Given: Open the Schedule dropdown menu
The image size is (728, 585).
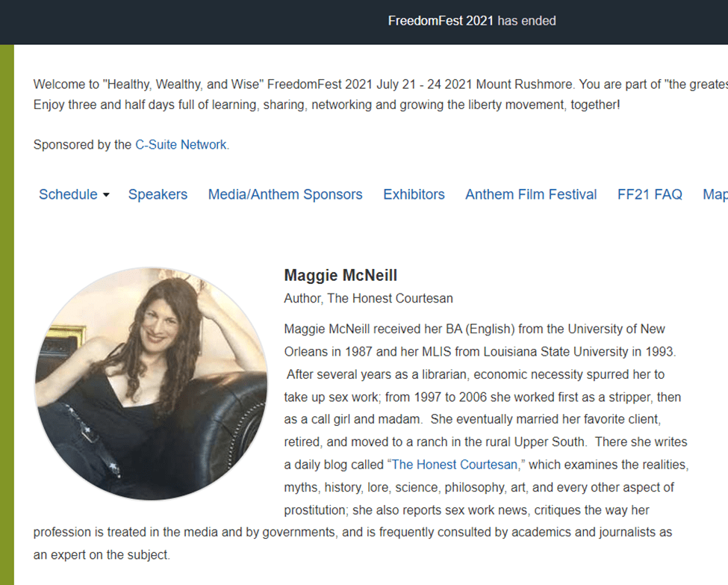Looking at the screenshot, I should tap(74, 194).
